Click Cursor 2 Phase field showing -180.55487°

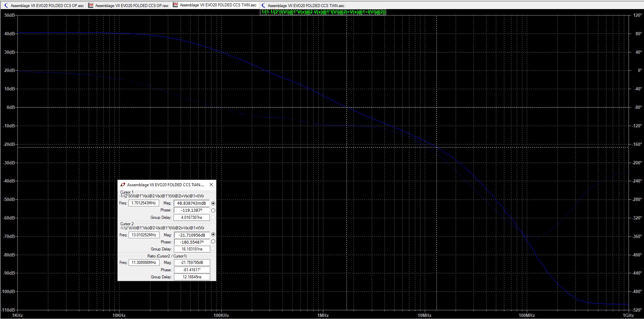click(x=192, y=242)
